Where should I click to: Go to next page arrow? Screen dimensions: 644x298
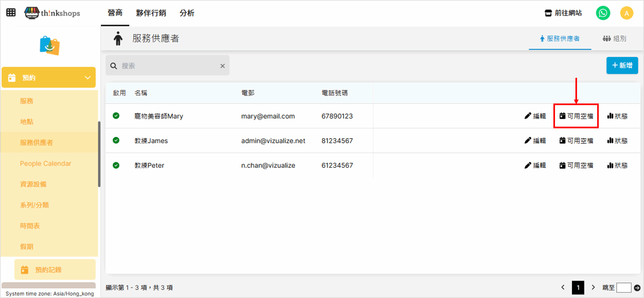(x=593, y=287)
